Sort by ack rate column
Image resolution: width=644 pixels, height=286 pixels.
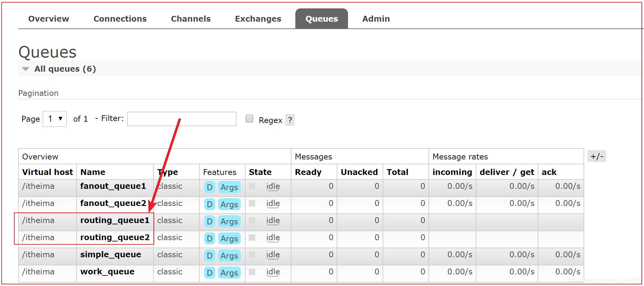(549, 172)
